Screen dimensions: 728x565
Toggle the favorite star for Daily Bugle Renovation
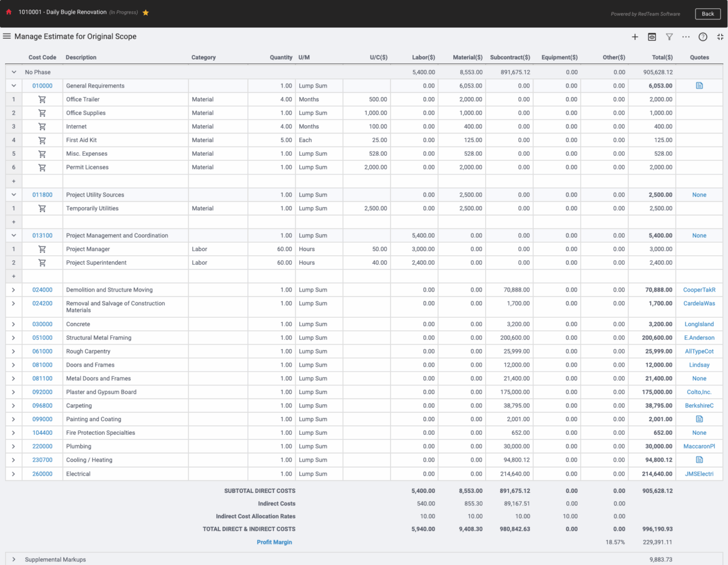(146, 13)
